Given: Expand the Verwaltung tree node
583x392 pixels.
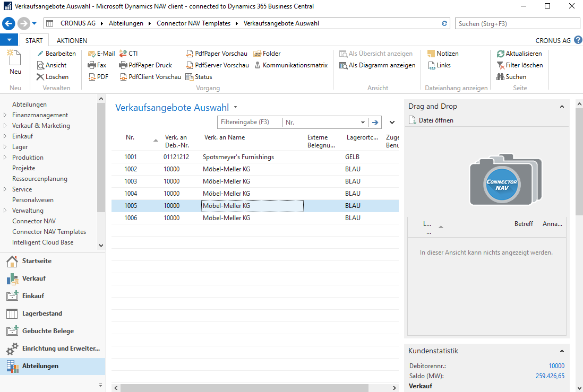Looking at the screenshot, I should (5, 210).
